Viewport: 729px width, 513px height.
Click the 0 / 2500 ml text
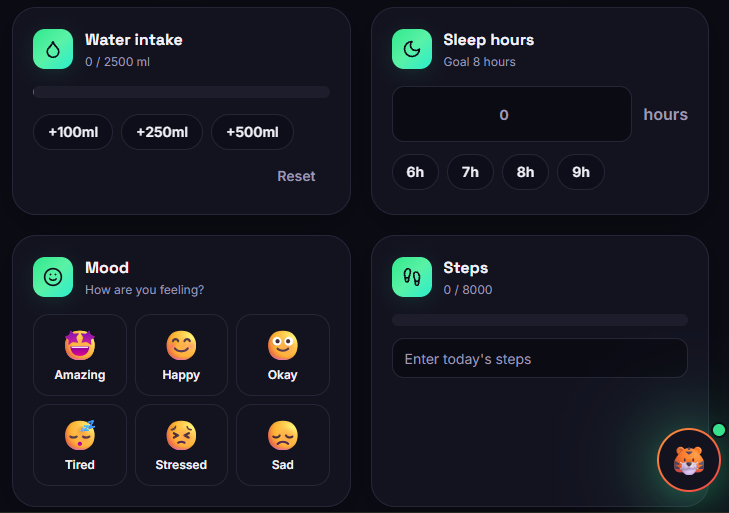118,62
